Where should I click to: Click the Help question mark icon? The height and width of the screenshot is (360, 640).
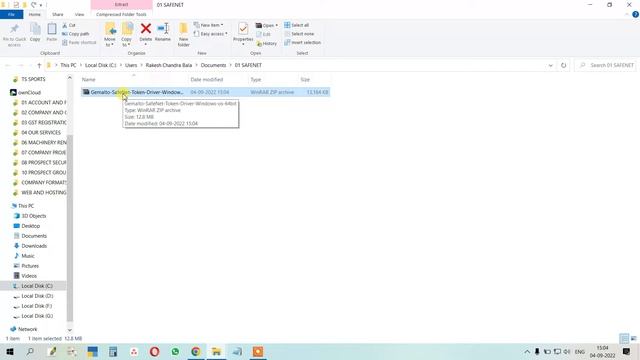coord(635,14)
